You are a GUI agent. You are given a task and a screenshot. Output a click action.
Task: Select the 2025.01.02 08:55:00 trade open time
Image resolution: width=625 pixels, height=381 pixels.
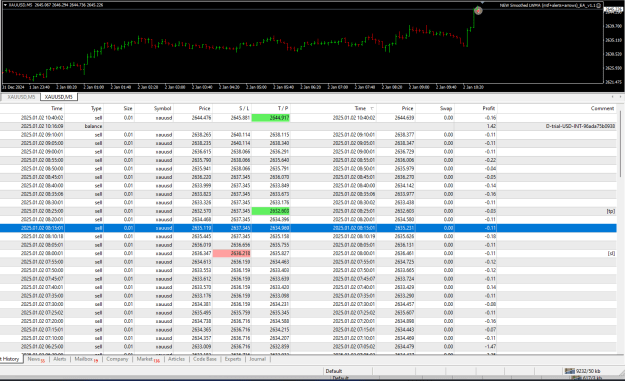[x=42, y=160]
